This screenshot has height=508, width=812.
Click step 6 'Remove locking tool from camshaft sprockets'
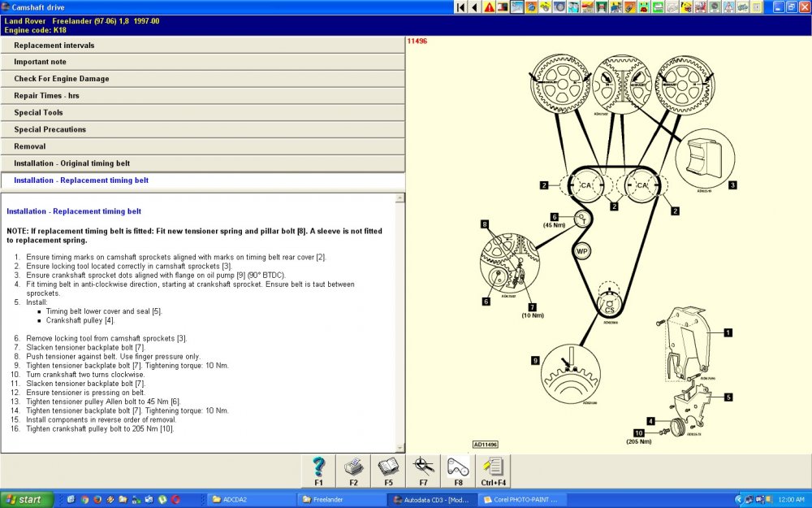106,338
